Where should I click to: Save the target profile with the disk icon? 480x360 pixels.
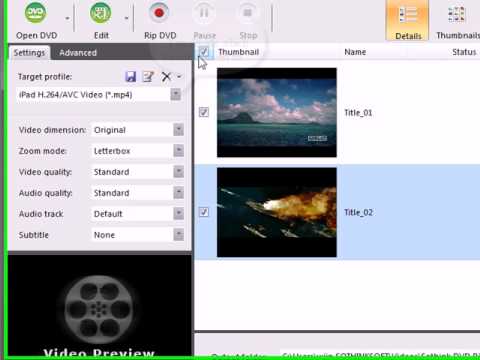click(x=131, y=77)
